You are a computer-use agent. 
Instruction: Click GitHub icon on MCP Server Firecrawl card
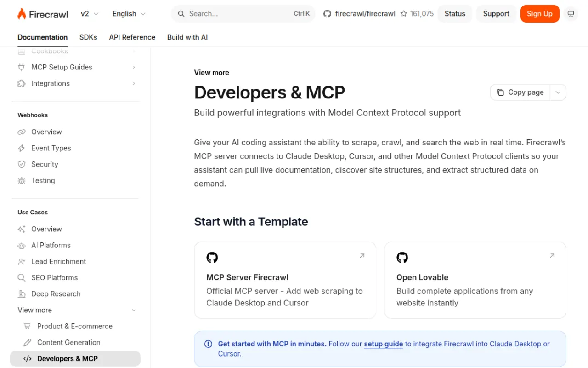[x=212, y=258]
